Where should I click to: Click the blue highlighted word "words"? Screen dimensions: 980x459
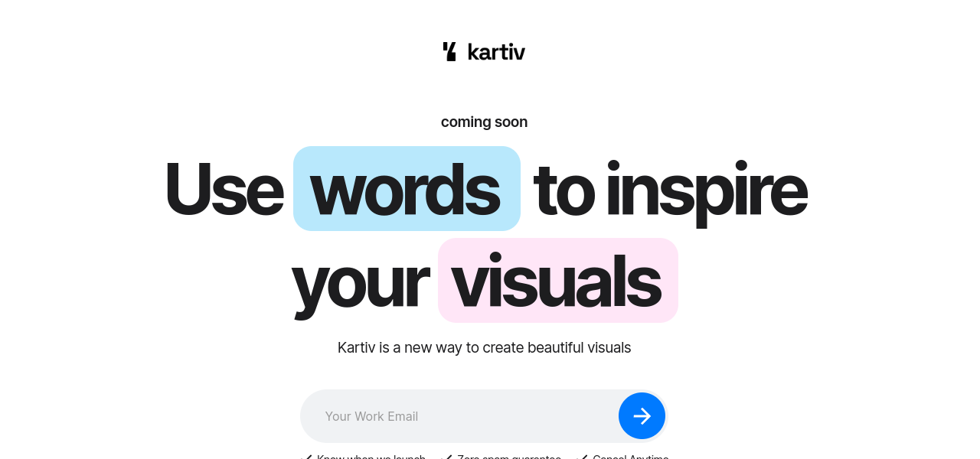406,189
